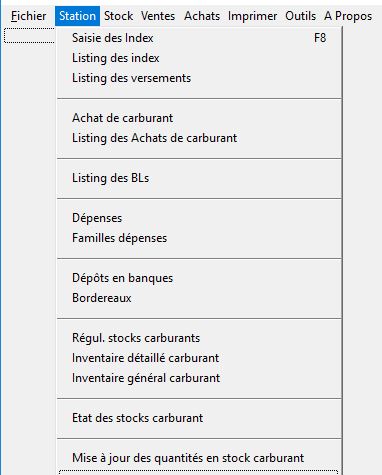The height and width of the screenshot is (475, 382).
Task: Open the Outils menu
Action: point(300,16)
